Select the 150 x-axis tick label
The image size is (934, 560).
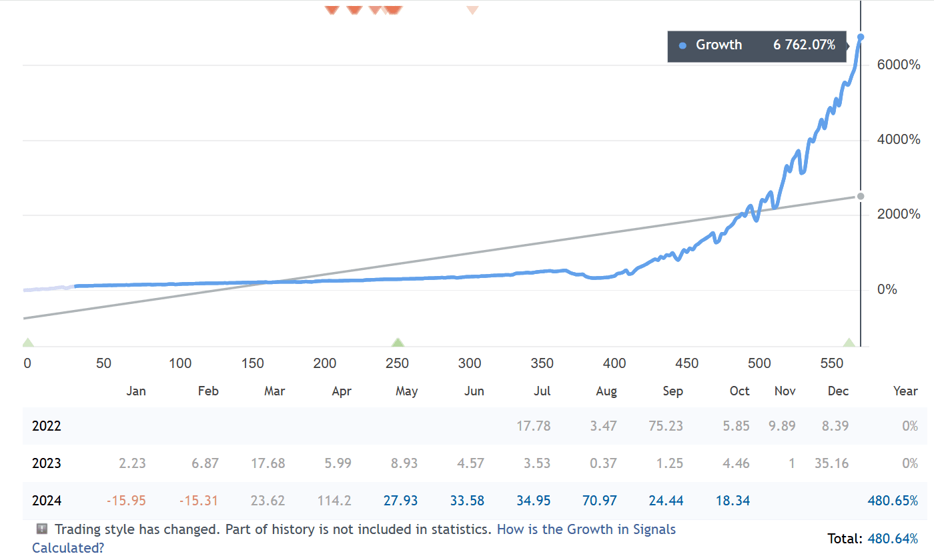253,363
